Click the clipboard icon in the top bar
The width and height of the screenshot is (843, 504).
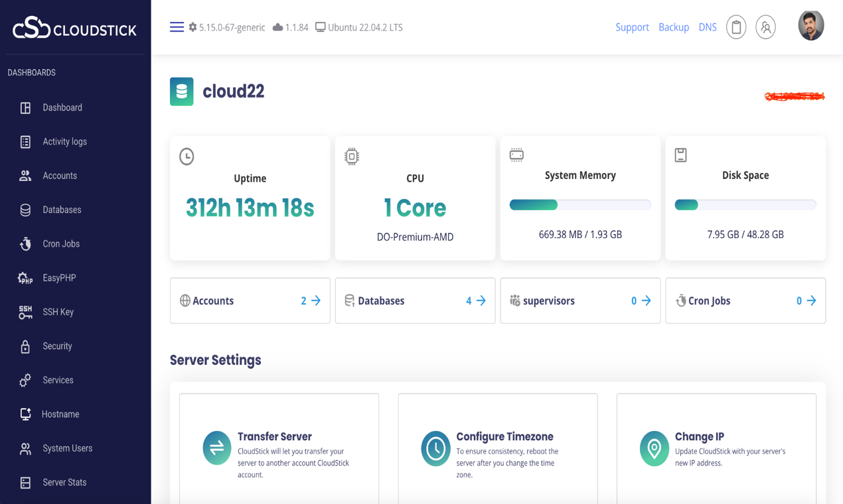tap(735, 27)
